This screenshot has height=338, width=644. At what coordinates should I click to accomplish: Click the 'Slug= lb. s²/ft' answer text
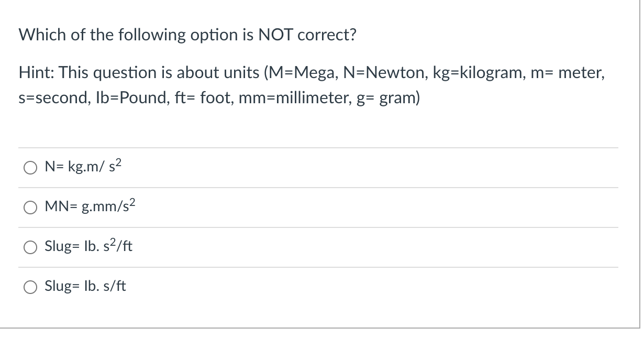point(88,246)
